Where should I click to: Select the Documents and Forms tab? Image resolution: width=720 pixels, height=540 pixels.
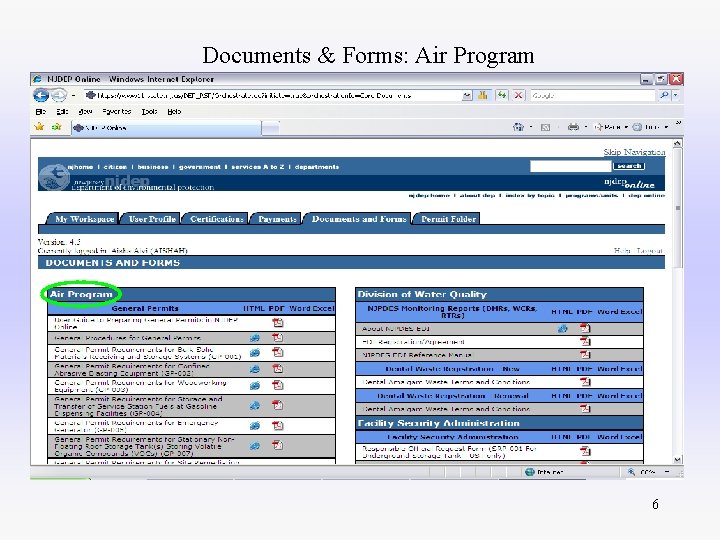pos(359,219)
